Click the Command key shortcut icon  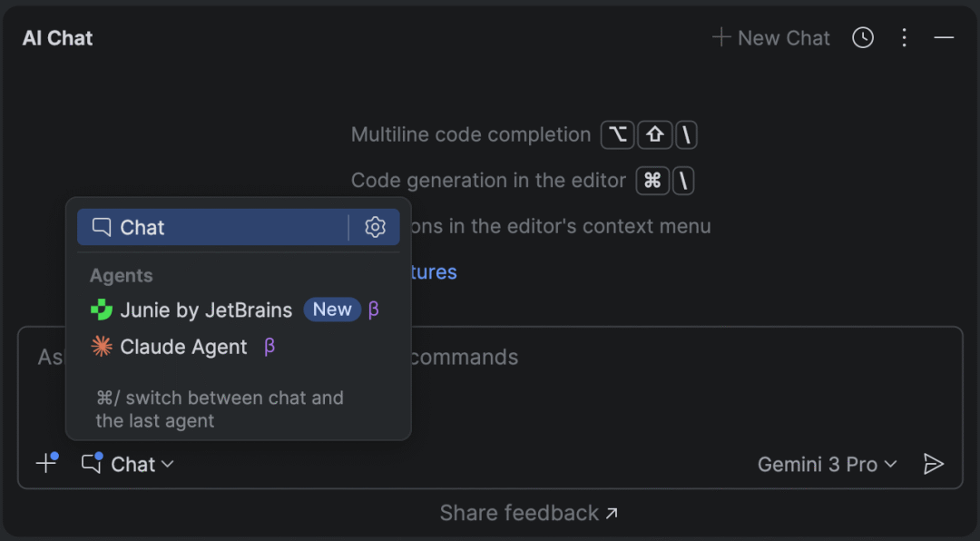click(652, 181)
